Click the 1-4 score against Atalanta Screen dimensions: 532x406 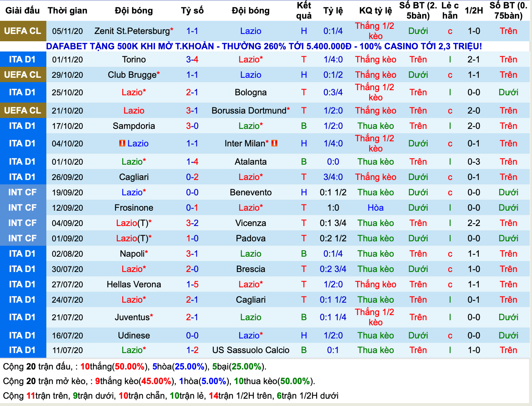point(192,162)
